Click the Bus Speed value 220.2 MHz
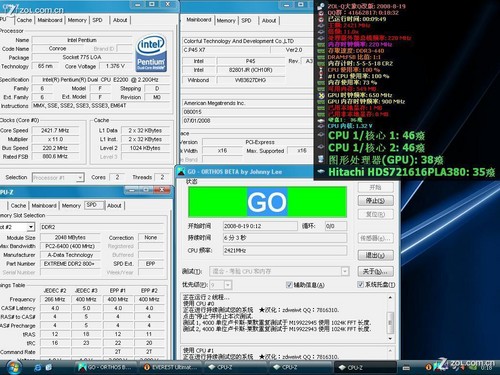Viewport: 500px width, 375px height. [55, 148]
